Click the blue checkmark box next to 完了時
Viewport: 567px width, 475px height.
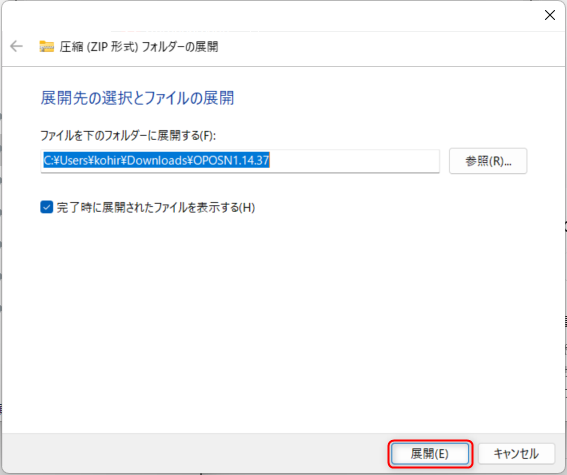pos(47,207)
